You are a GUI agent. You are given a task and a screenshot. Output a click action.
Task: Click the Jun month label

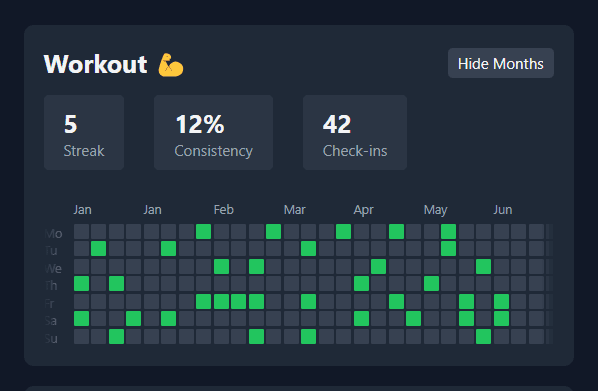[x=503, y=209]
